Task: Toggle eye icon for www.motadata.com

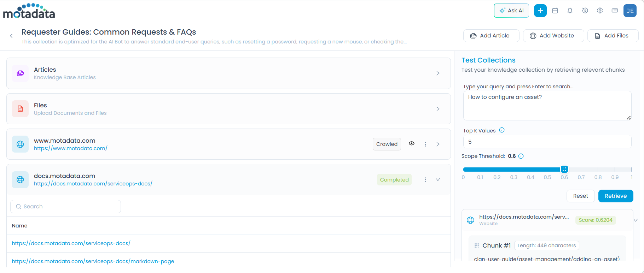Action: pyautogui.click(x=412, y=143)
